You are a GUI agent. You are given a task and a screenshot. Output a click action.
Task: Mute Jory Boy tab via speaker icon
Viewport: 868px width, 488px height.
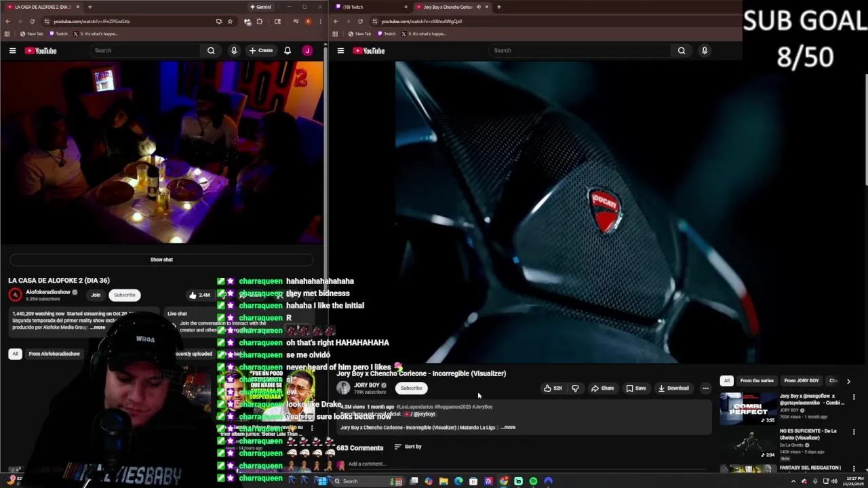[x=479, y=7]
